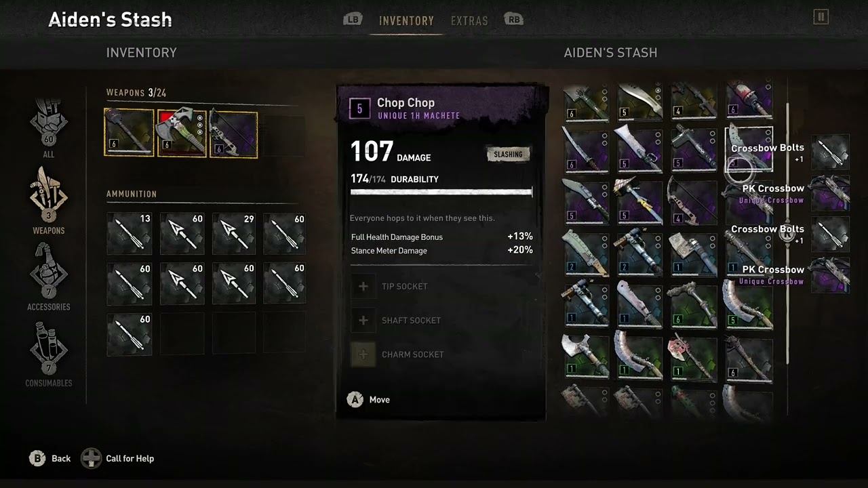Screen dimensions: 868x488
Task: Click the Back button prompt
Action: tap(50, 459)
